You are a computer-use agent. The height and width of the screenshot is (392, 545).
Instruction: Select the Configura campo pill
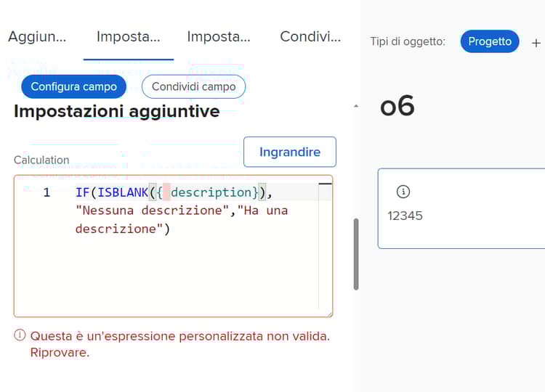[x=73, y=86]
